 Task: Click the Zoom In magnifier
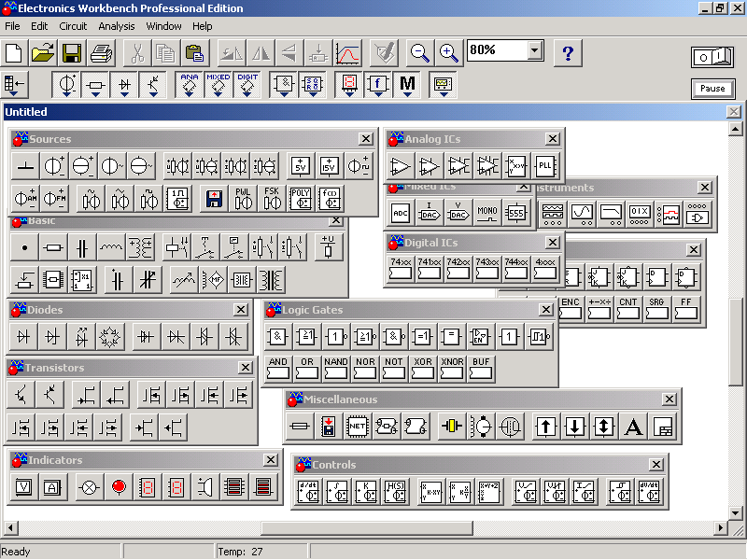(x=449, y=53)
